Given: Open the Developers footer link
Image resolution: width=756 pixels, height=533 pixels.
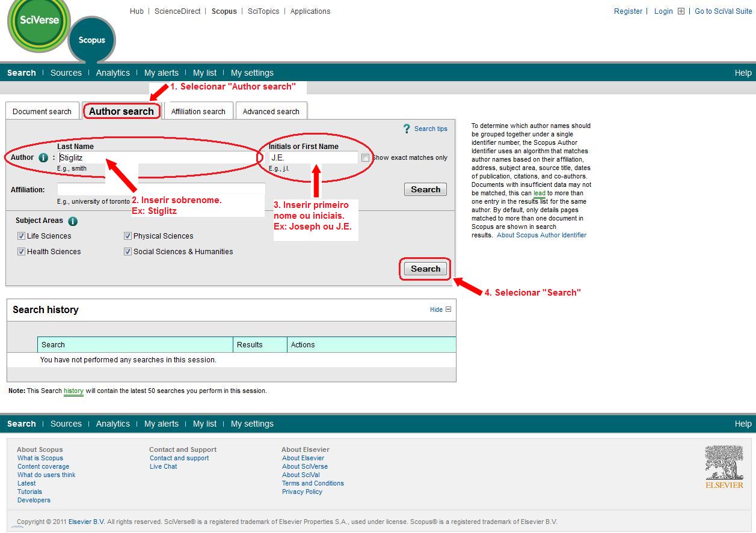Looking at the screenshot, I should click(34, 500).
